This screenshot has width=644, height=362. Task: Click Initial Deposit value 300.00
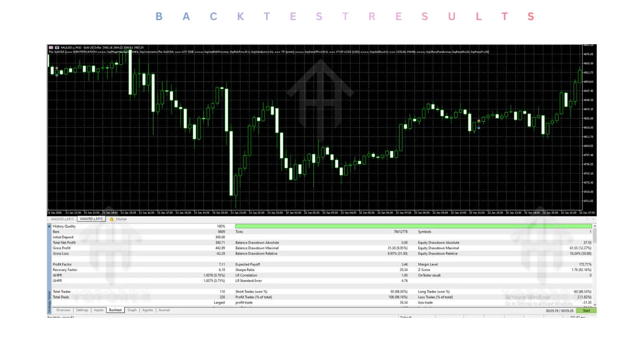tap(220, 237)
